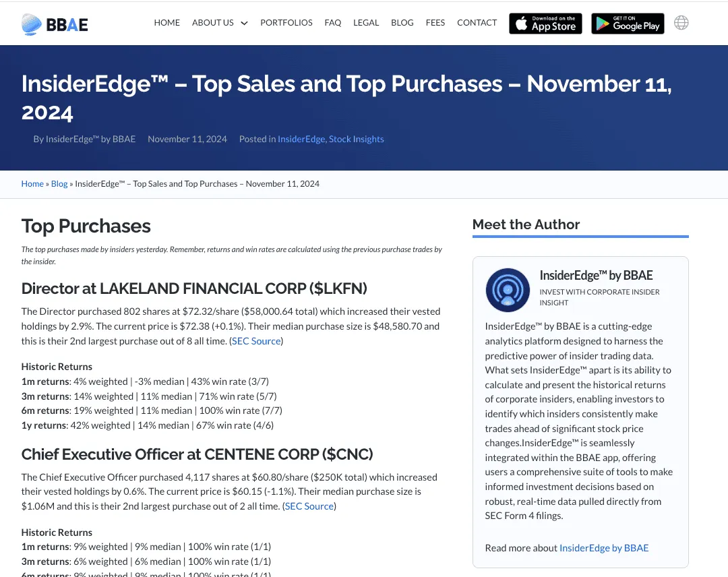This screenshot has height=577, width=728.
Task: Open the FAQ menu item
Action: [x=333, y=23]
